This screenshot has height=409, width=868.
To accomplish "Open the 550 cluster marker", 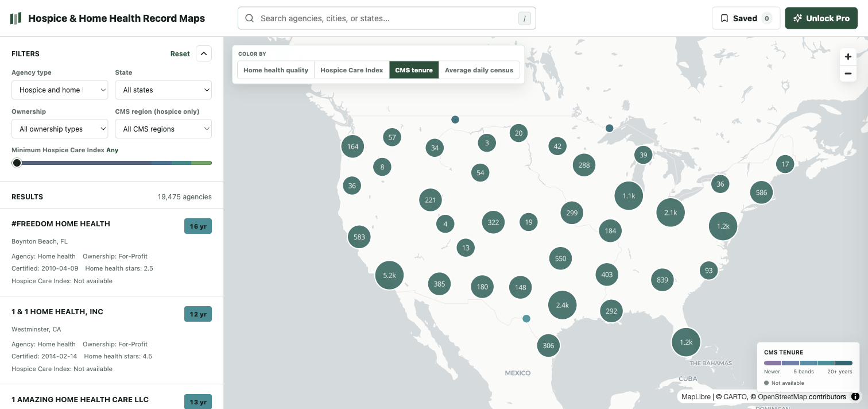I will (560, 258).
